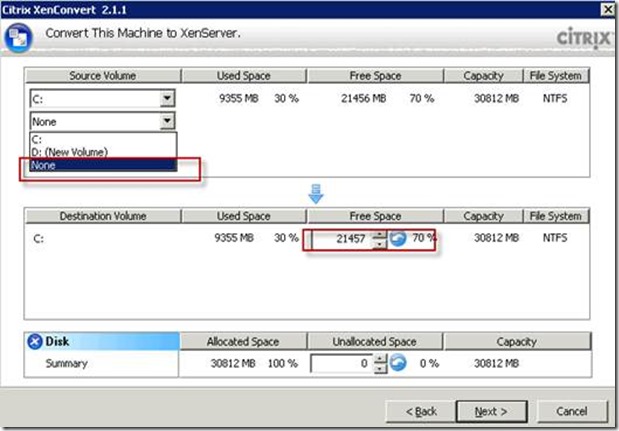Select C: in the open dropdown list

(103, 139)
